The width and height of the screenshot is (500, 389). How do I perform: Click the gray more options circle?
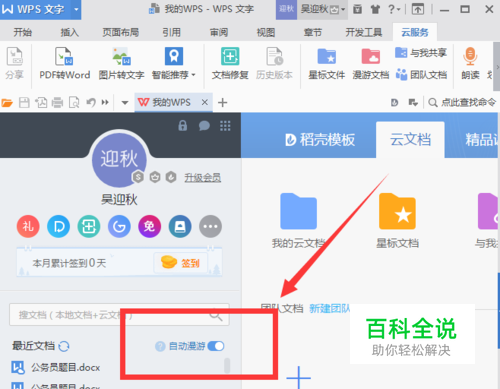210,226
